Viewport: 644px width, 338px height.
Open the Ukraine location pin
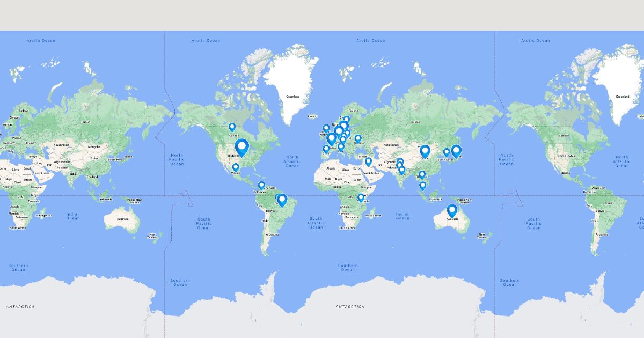pyautogui.click(x=358, y=138)
